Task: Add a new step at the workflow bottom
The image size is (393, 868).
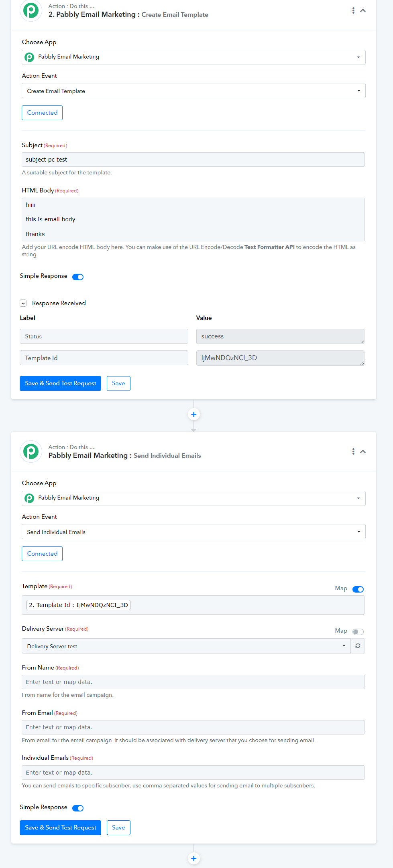Action: click(x=194, y=858)
